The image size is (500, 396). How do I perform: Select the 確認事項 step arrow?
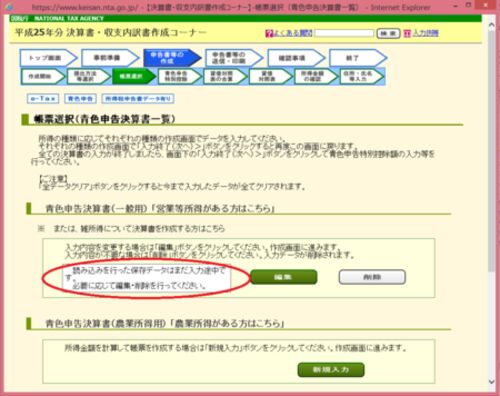[296, 58]
